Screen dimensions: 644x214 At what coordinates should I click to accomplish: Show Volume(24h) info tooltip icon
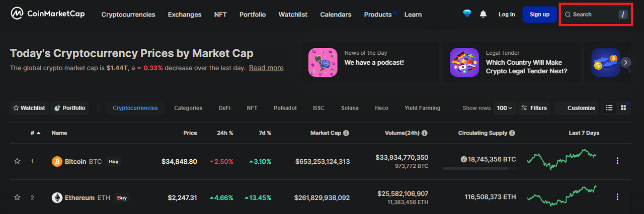click(425, 133)
